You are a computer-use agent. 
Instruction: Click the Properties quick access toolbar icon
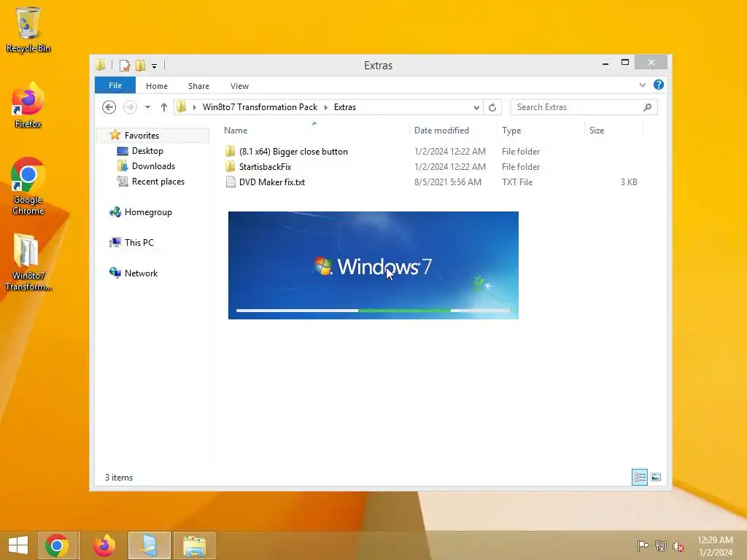pos(125,65)
